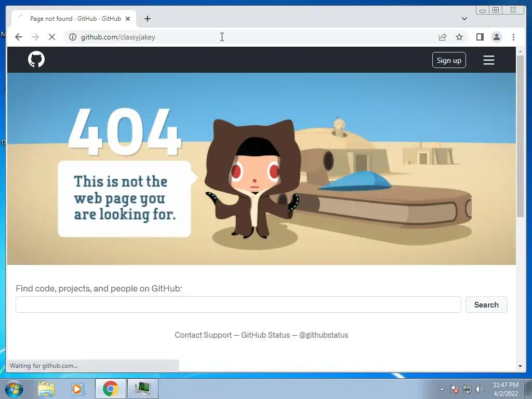Close the Page not found tab
Viewport: 532px width, 399px height.
coord(128,19)
